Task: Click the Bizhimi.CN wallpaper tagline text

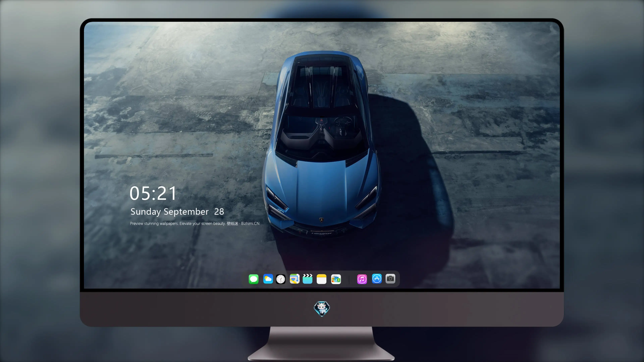Action: tap(195, 223)
